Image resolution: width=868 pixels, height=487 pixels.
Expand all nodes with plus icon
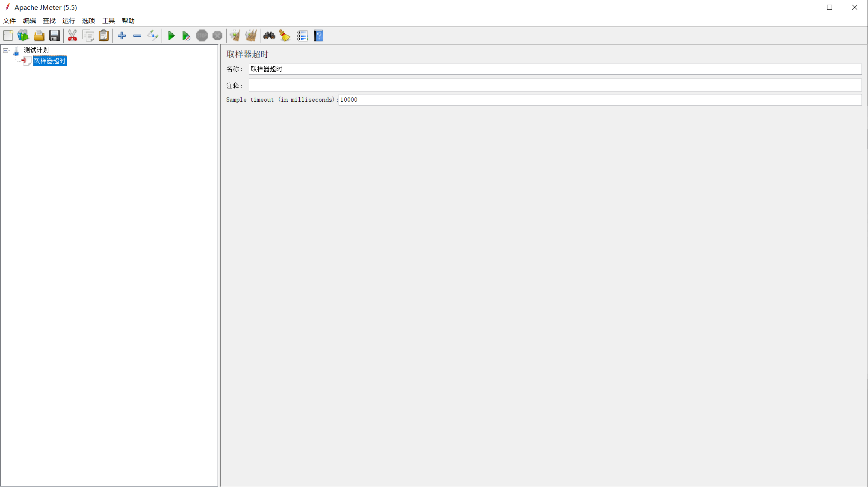click(122, 36)
